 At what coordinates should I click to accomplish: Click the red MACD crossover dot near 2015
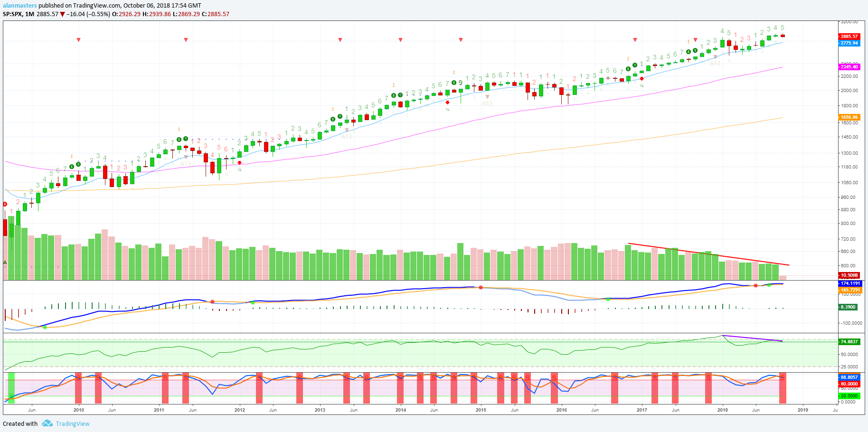481,288
